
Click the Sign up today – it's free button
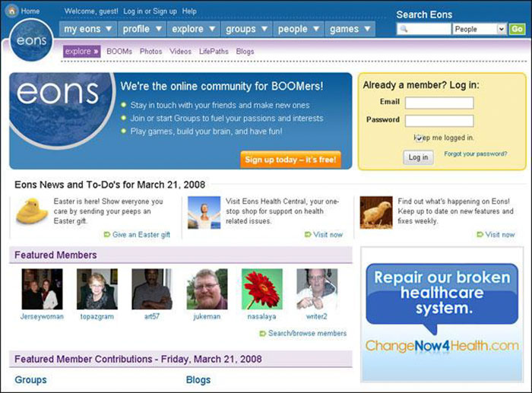pyautogui.click(x=291, y=160)
